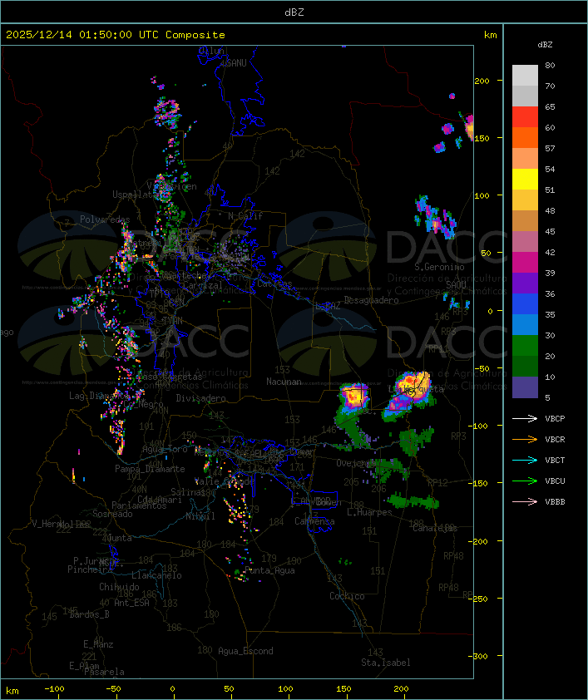Click the dBZ title in the top bar
This screenshot has height=700, width=588.
(294, 12)
